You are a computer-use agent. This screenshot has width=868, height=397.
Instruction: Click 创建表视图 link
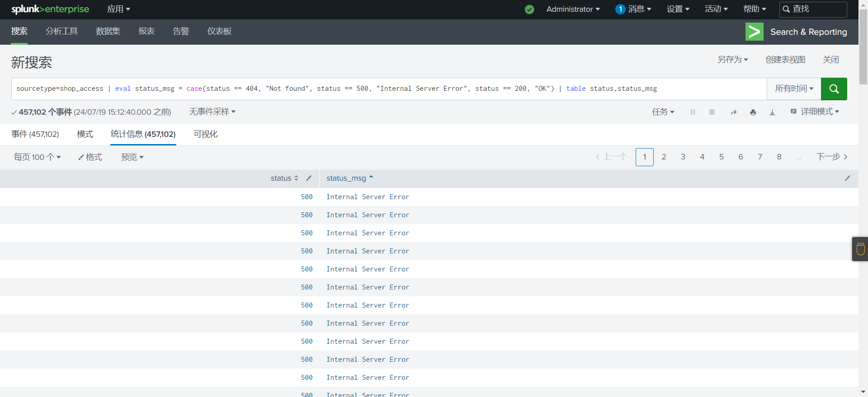(785, 60)
